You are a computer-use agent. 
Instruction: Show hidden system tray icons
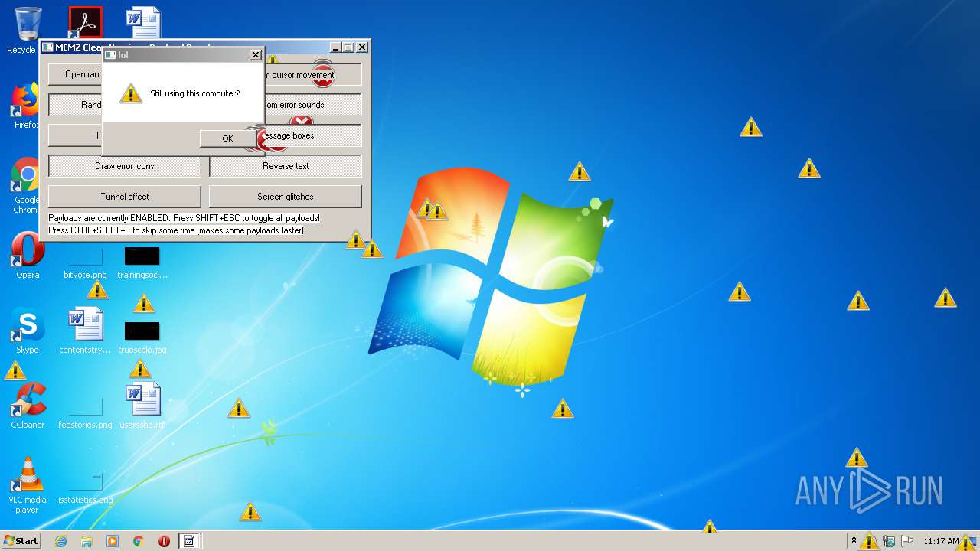(854, 540)
